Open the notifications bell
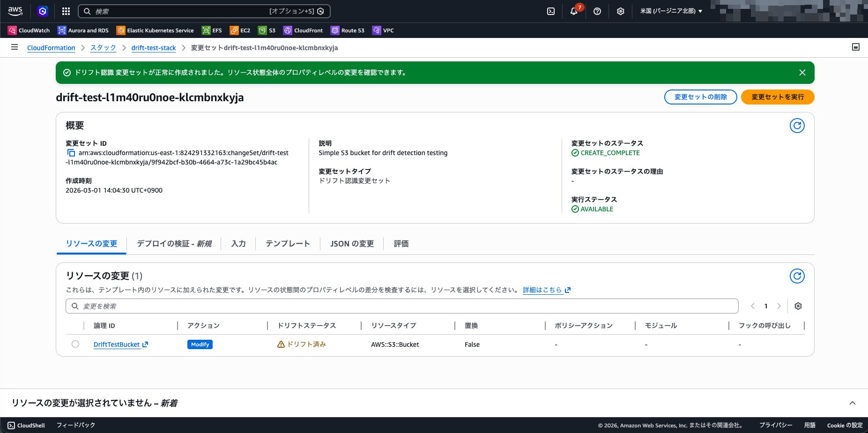Image resolution: width=868 pixels, height=433 pixels. coord(574,11)
